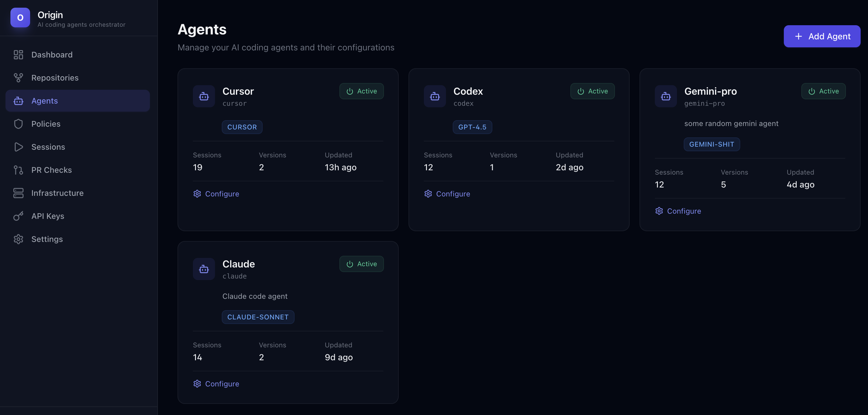Open Policies via the shield icon
This screenshot has width=868, height=415.
click(x=18, y=124)
